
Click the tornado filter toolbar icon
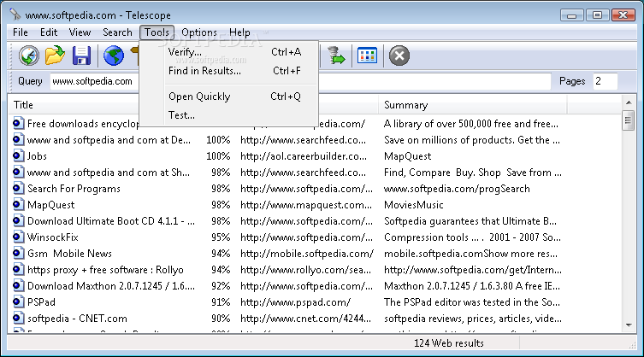click(336, 56)
